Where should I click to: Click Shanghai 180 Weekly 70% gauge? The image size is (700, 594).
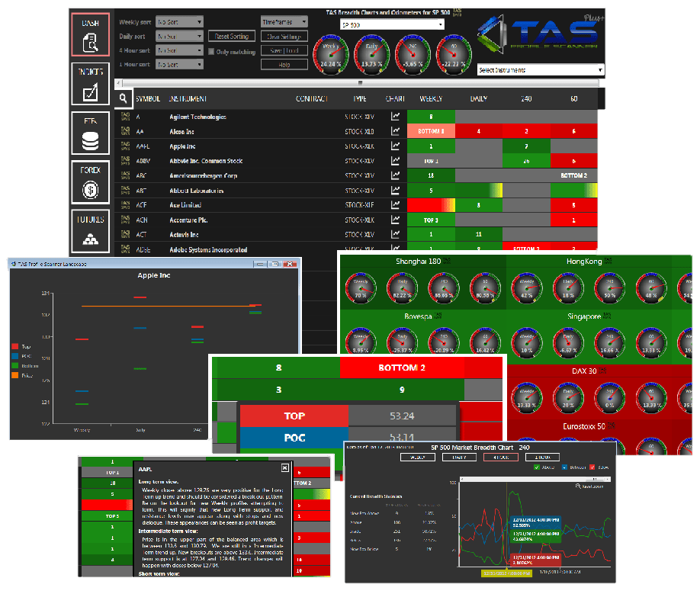[361, 289]
